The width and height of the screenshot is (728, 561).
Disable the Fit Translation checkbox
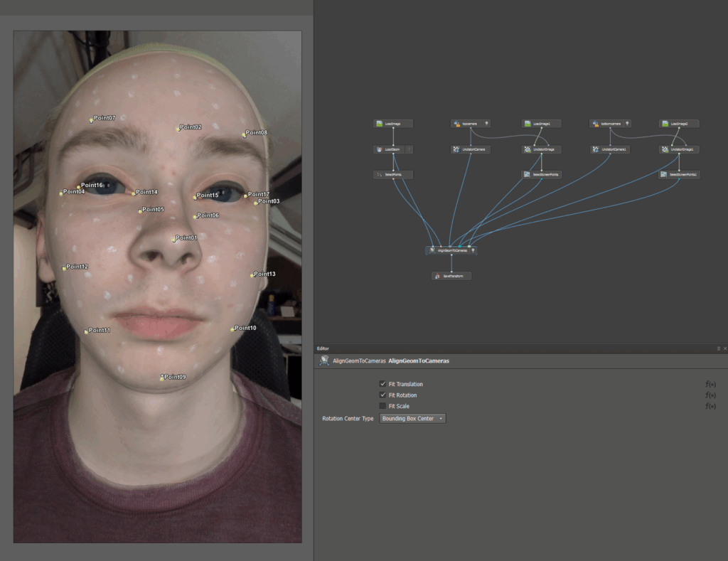pos(382,384)
